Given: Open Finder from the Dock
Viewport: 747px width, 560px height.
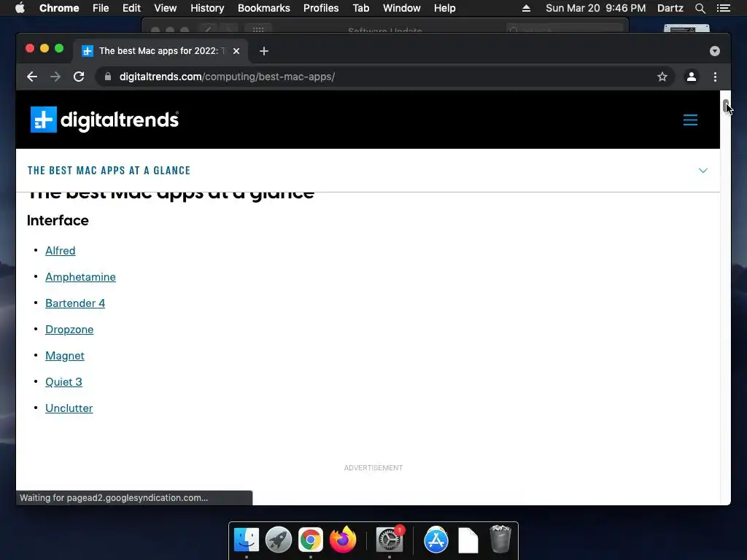Looking at the screenshot, I should (247, 540).
